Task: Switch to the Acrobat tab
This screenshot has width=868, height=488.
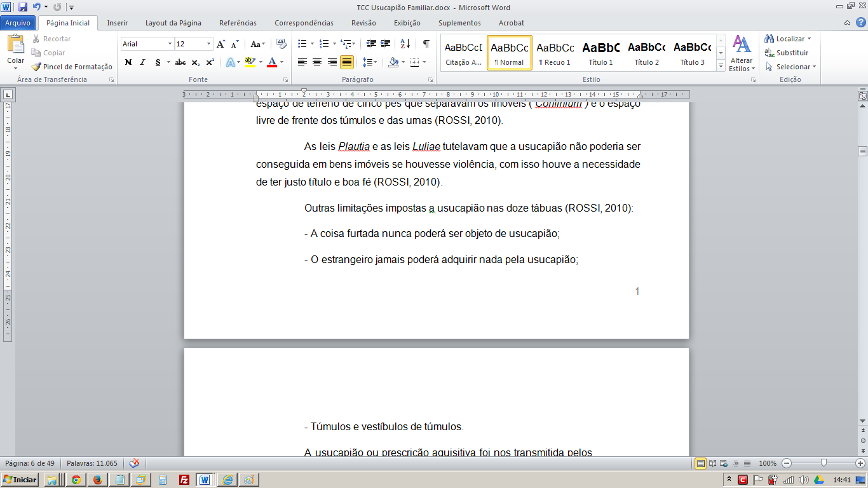Action: (512, 23)
